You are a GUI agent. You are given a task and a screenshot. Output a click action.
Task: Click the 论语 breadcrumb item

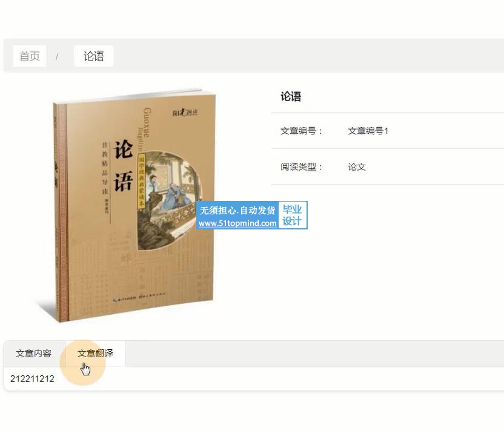tap(94, 56)
